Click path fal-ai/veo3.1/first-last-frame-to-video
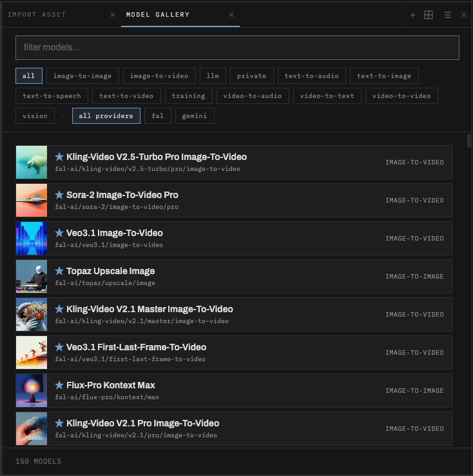 130,359
